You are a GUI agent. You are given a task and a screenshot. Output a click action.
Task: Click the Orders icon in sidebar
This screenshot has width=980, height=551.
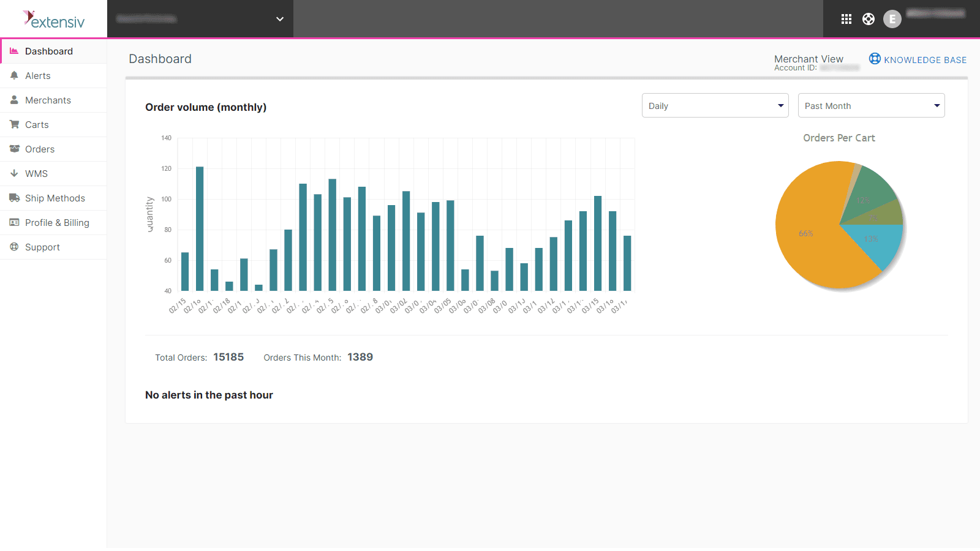click(14, 149)
